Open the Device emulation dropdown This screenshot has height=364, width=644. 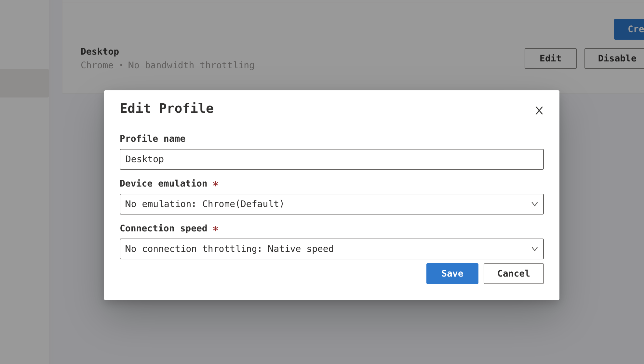[x=331, y=204]
